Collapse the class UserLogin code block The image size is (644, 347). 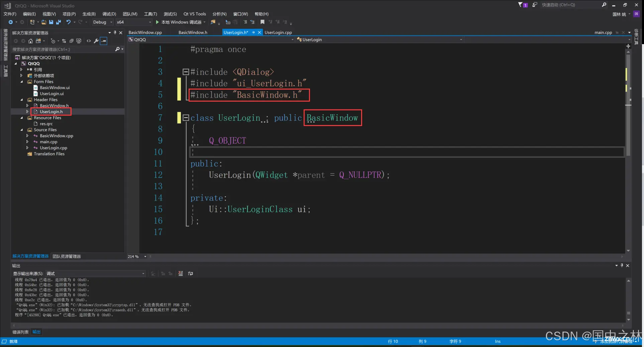coord(186,117)
